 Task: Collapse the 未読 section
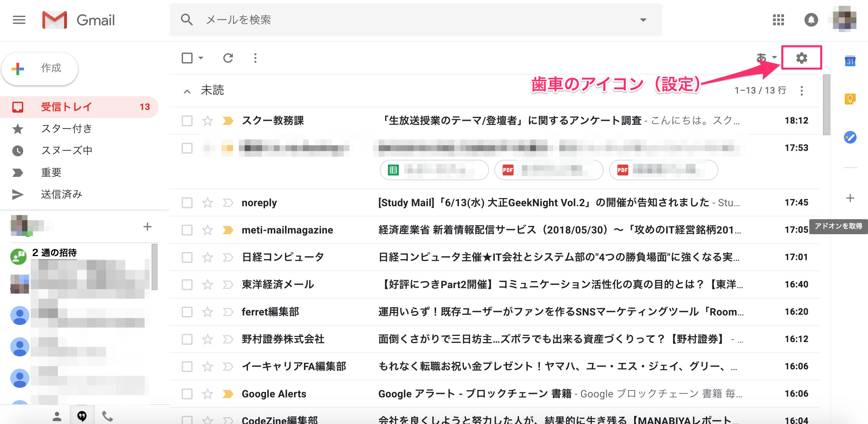(187, 91)
